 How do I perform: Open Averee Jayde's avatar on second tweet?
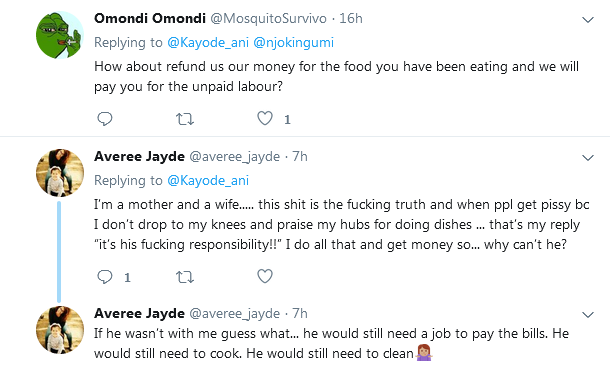pyautogui.click(x=60, y=330)
